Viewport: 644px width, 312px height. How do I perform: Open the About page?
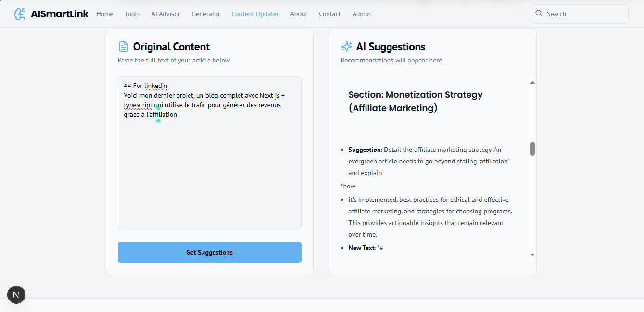pyautogui.click(x=299, y=14)
